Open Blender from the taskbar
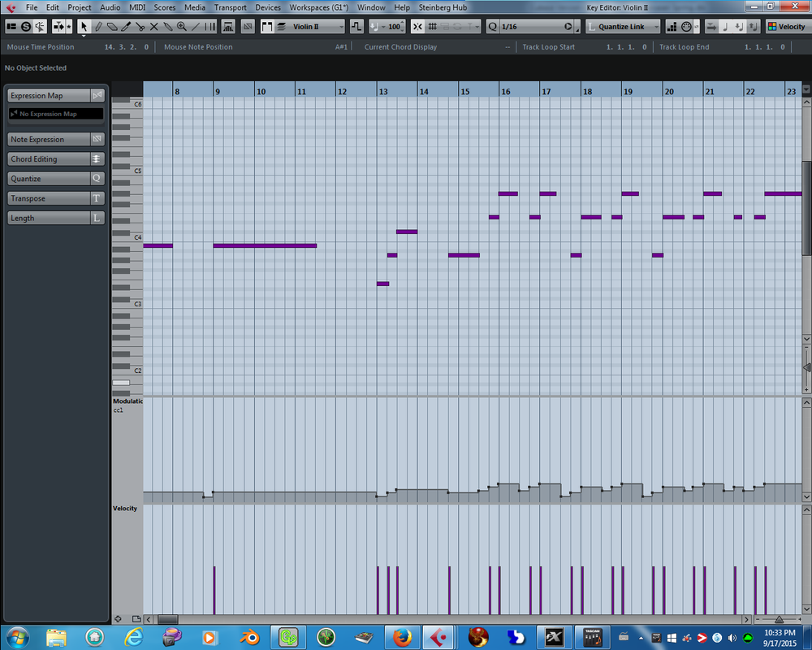Viewport: 812px width, 650px height. pos(249,637)
